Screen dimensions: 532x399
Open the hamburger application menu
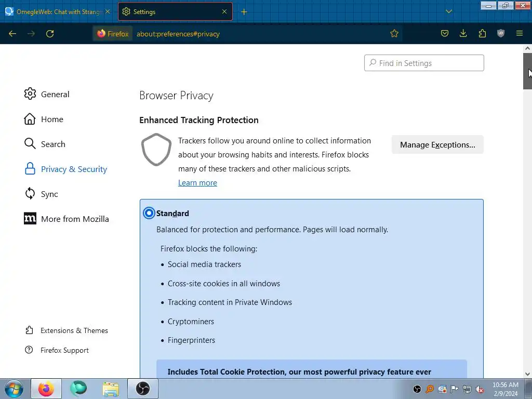[x=520, y=33]
